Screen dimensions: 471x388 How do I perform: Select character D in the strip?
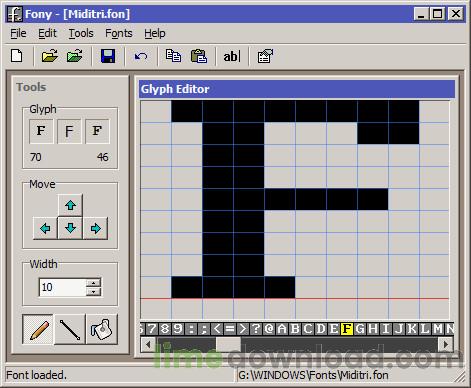321,329
